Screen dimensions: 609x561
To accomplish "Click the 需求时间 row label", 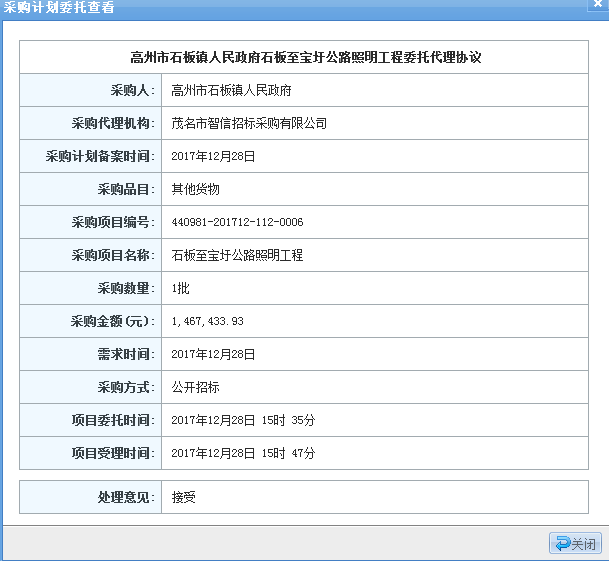I will (x=124, y=354).
